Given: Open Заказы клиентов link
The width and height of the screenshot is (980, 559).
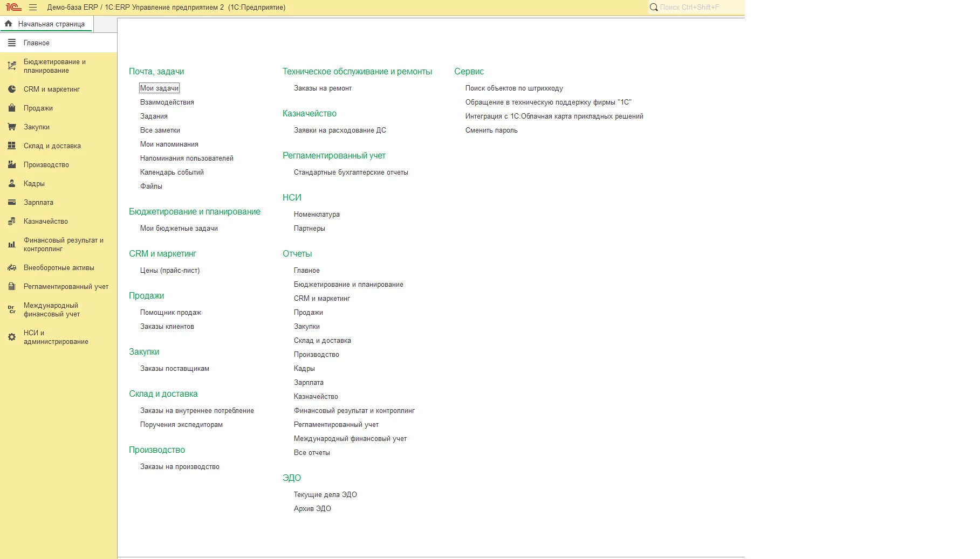Looking at the screenshot, I should coord(167,326).
